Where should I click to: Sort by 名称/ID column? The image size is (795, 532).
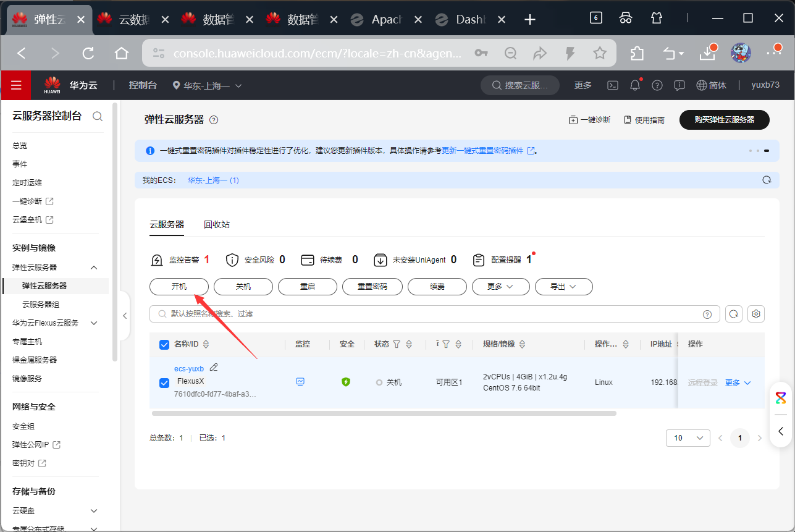pyautogui.click(x=206, y=344)
